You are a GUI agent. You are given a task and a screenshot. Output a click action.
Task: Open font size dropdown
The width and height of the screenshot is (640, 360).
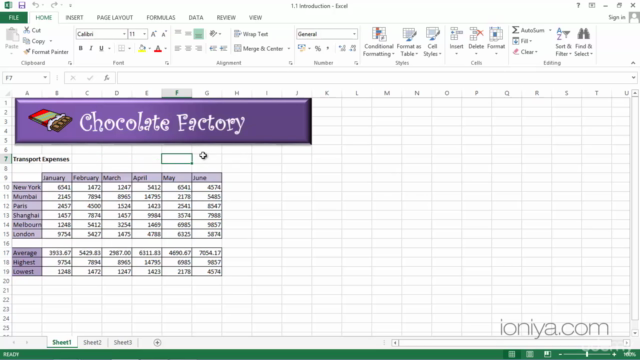(144, 34)
